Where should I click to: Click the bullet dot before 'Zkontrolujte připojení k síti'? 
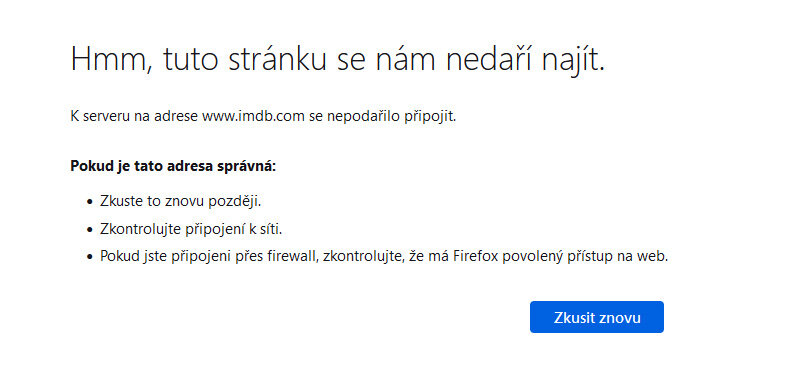point(90,230)
